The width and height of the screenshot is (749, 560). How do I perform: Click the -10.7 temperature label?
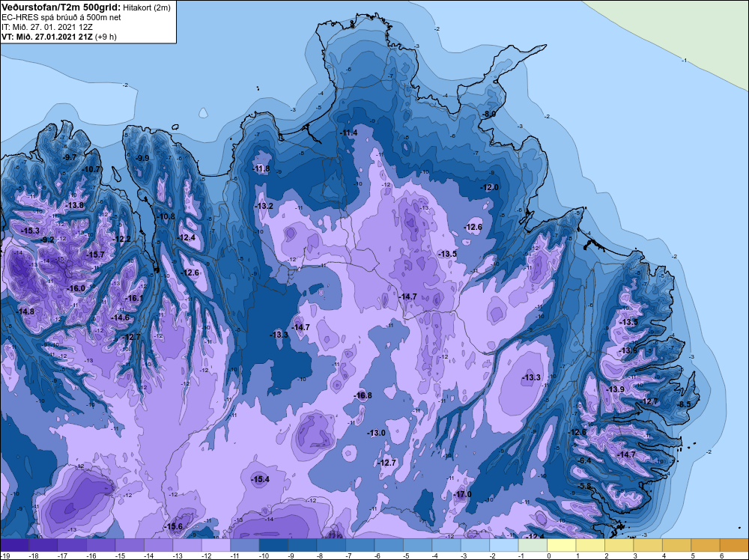pos(91,169)
